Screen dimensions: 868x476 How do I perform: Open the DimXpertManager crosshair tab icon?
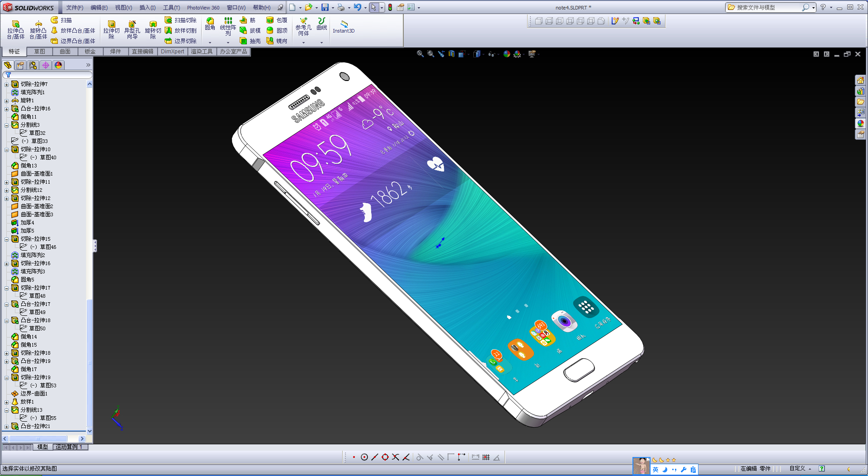click(x=46, y=65)
